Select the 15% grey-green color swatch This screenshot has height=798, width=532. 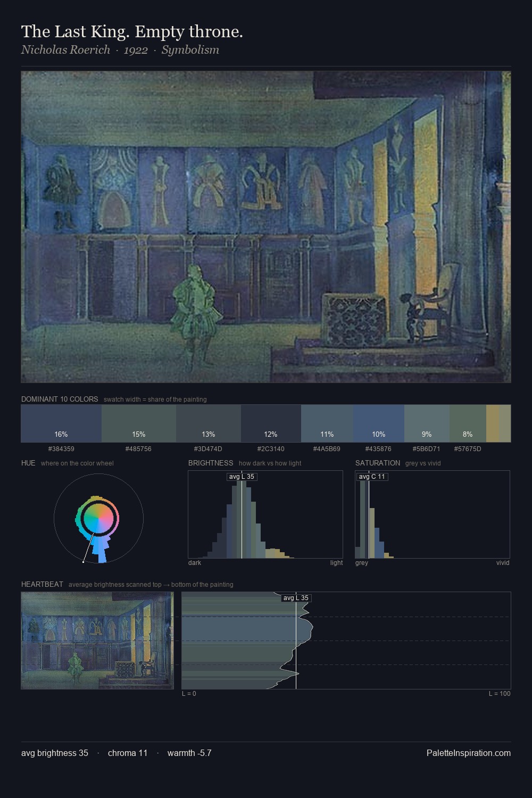[x=139, y=423]
